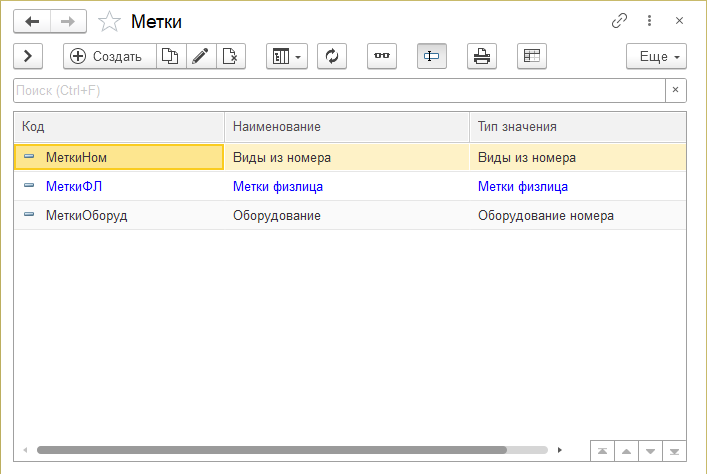This screenshot has height=474, width=707.
Task: Click the Создать button
Action: click(x=108, y=56)
